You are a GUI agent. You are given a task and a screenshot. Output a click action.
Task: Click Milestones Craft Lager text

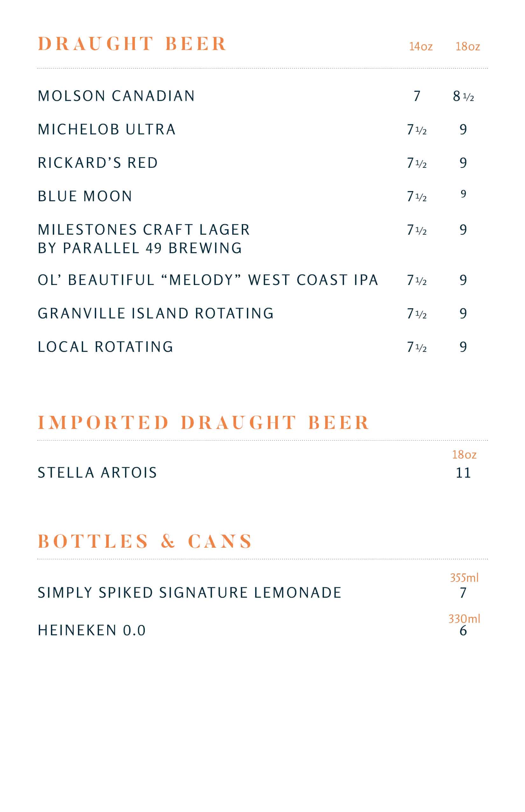tap(144, 230)
